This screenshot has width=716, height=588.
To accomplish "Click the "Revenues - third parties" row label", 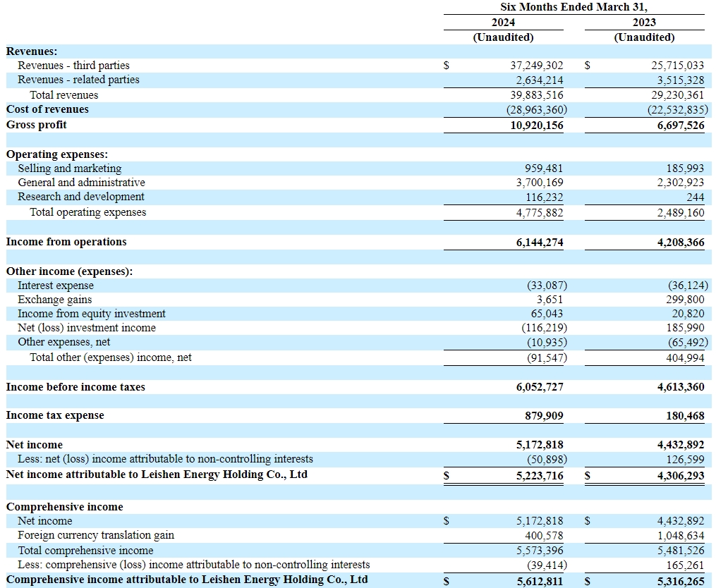I will (x=73, y=66).
